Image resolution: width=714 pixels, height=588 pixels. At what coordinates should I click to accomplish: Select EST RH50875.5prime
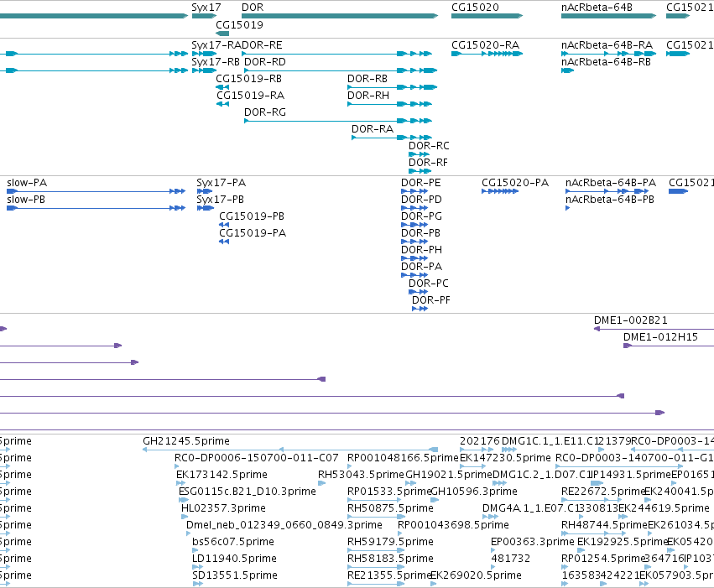pyautogui.click(x=390, y=509)
